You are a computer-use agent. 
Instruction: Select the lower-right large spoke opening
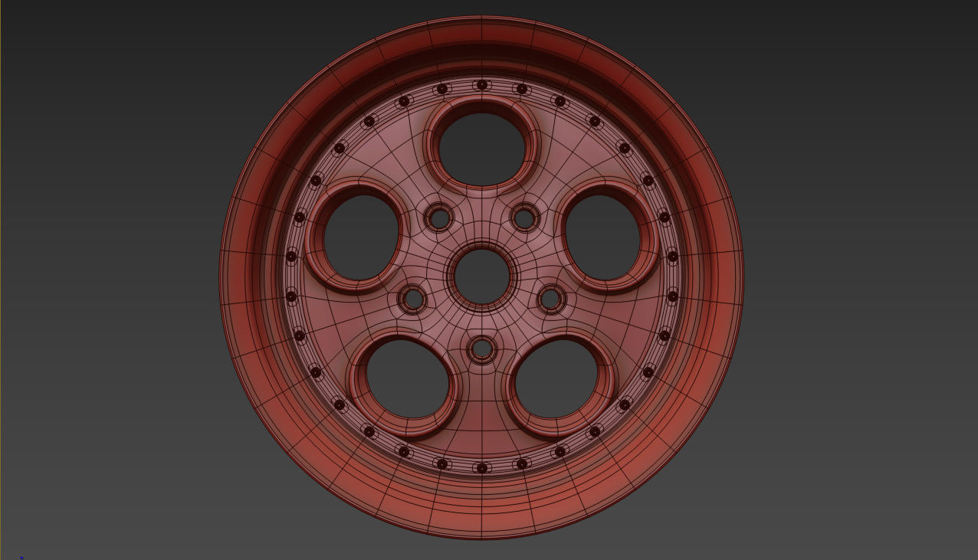(557, 378)
